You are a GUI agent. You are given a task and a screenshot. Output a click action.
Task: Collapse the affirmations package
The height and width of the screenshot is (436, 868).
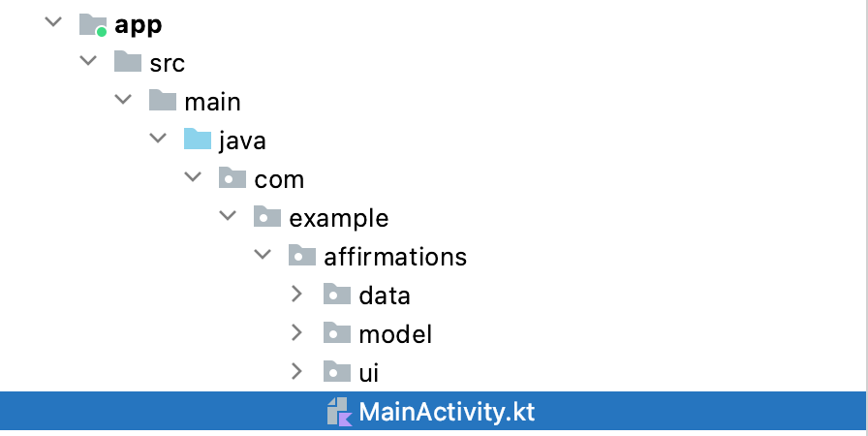262,257
